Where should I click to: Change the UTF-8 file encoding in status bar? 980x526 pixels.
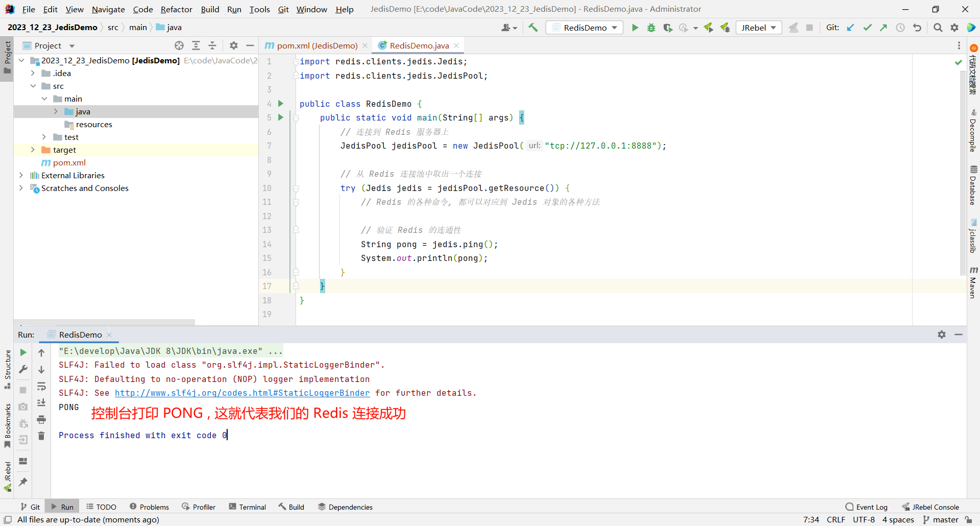(x=864, y=519)
